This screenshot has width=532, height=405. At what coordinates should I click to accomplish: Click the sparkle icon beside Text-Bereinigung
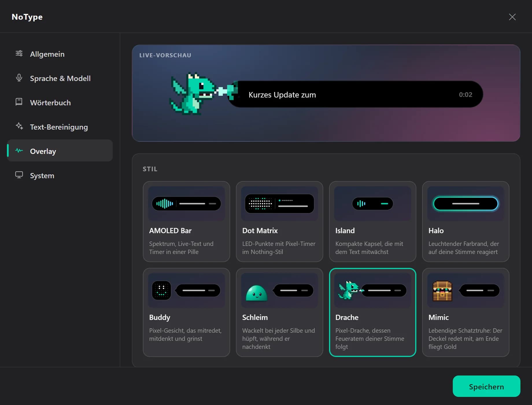pyautogui.click(x=19, y=126)
